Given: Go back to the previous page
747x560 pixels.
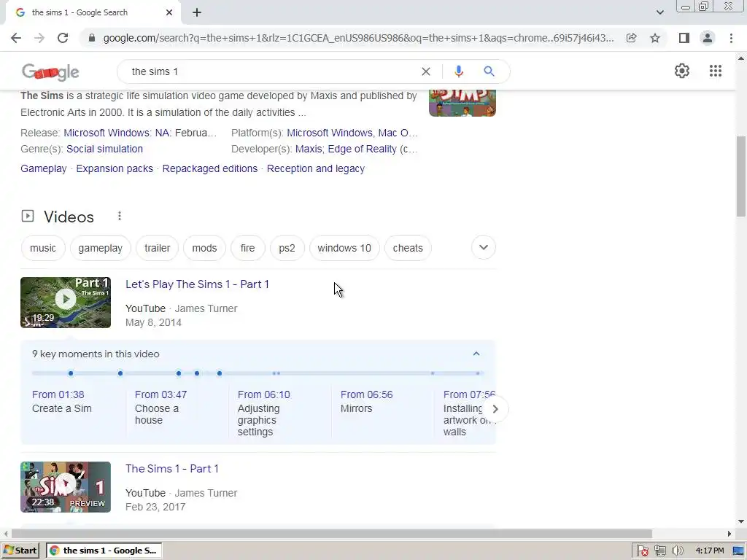Looking at the screenshot, I should click(16, 38).
